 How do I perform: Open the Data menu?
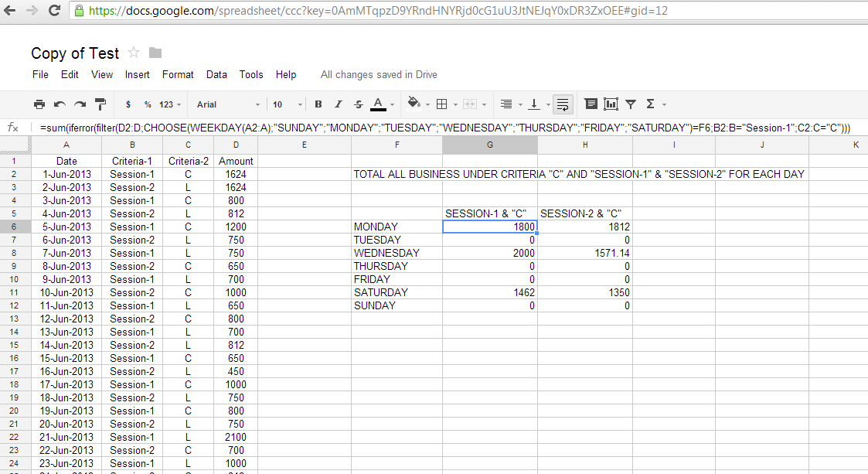[x=214, y=74]
